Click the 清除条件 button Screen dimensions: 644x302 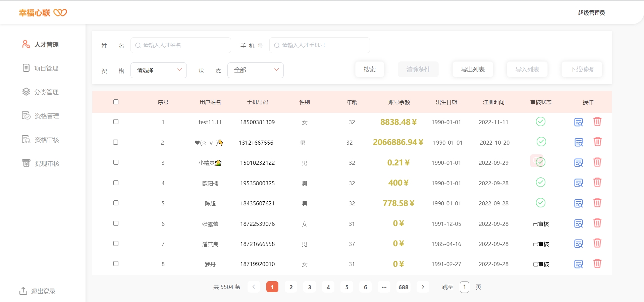(418, 69)
